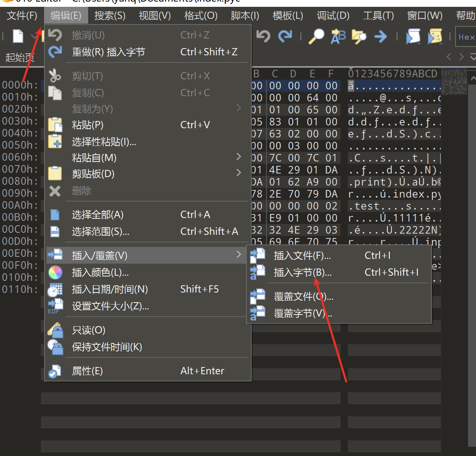The width and height of the screenshot is (476, 456).
Task: Click the tab scroll-right chevron
Action: click(462, 56)
